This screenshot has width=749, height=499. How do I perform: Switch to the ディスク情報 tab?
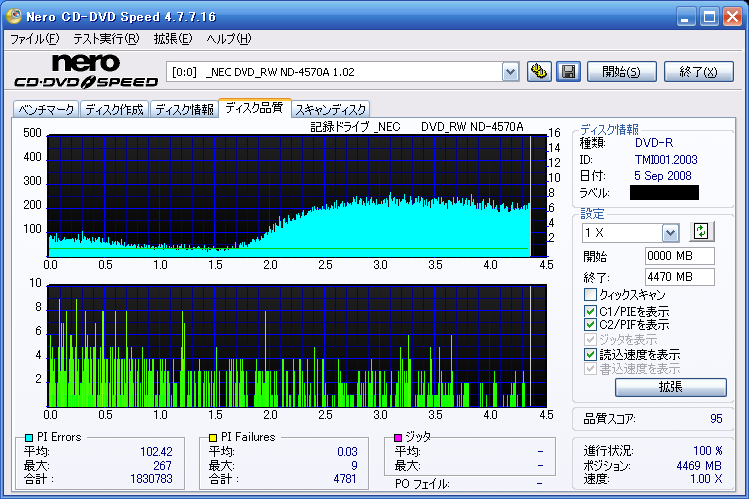click(x=184, y=110)
